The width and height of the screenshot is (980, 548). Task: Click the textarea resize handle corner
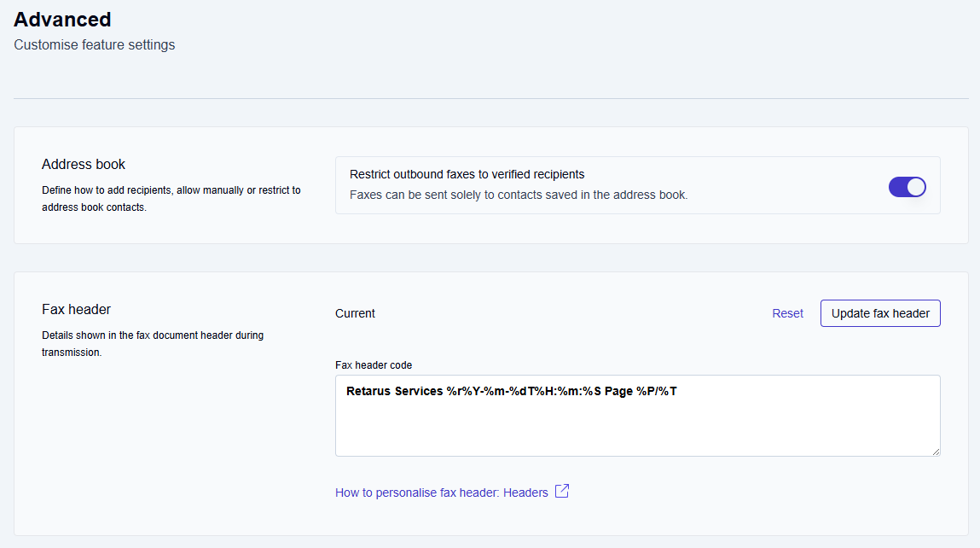tap(935, 451)
